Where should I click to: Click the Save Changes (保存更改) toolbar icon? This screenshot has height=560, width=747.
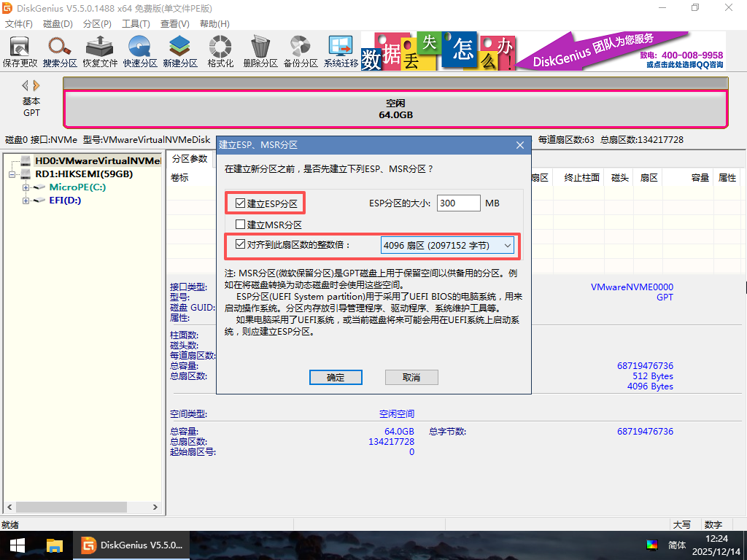(x=20, y=51)
